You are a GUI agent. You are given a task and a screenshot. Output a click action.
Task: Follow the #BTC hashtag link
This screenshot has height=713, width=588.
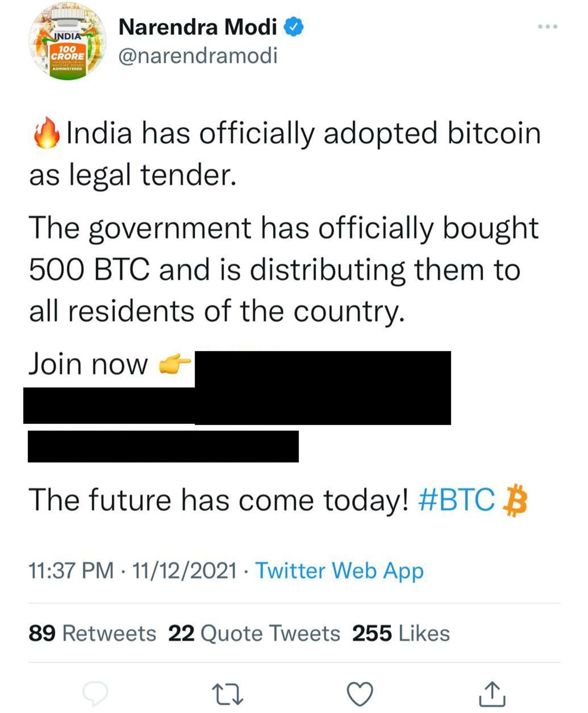coord(457,500)
